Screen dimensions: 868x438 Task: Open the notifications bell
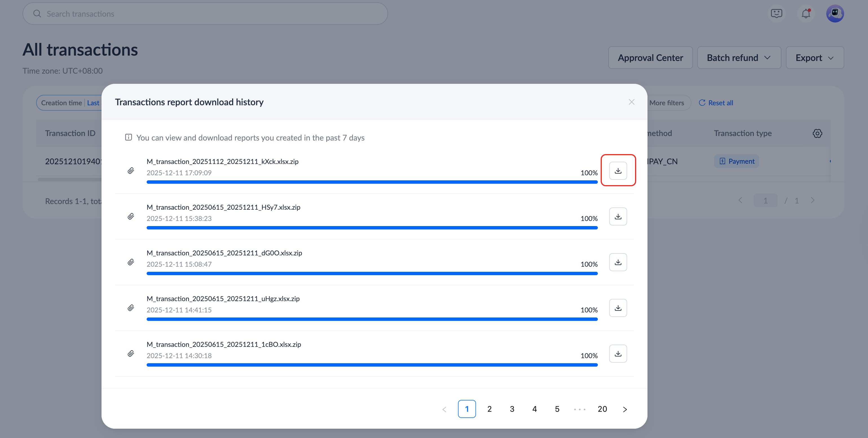tap(806, 14)
